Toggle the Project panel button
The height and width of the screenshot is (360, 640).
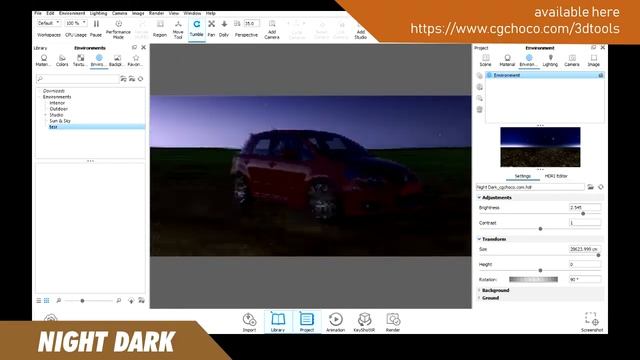[x=307, y=322]
